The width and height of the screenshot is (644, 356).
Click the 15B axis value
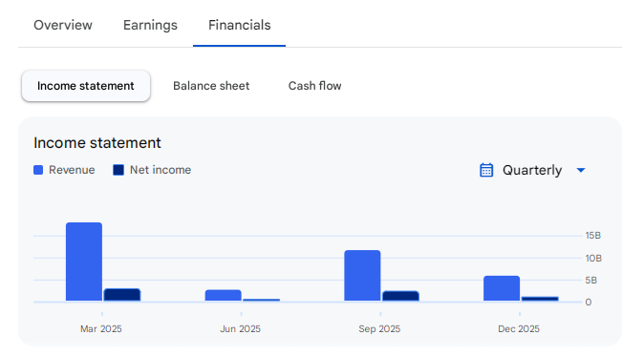click(593, 236)
